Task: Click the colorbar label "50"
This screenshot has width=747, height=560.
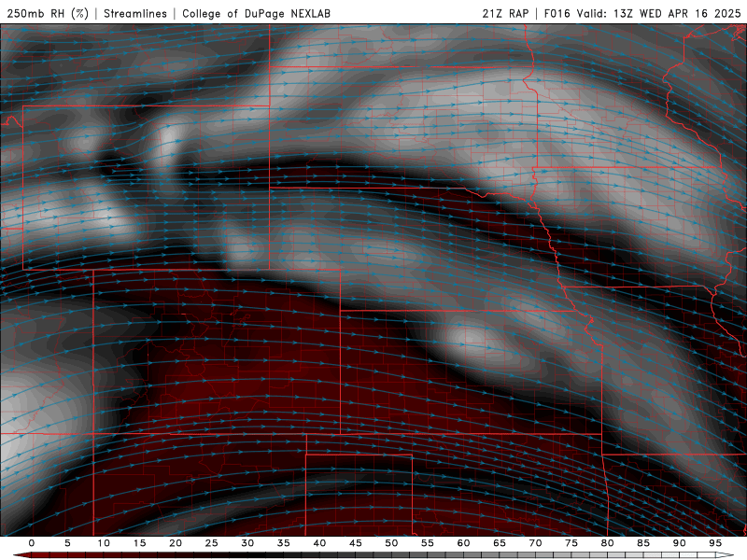Action: coord(391,543)
